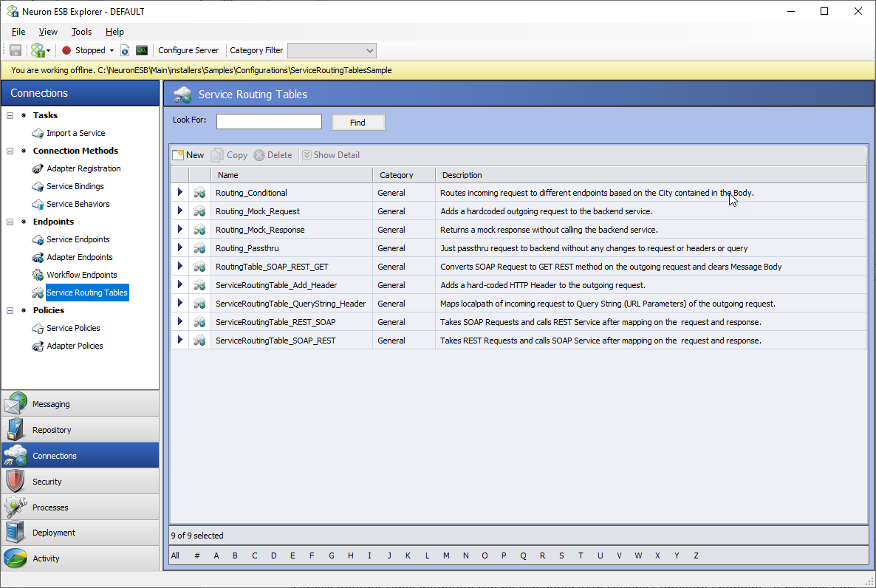
Task: Click the Adapter Registration icon
Action: pos(38,169)
